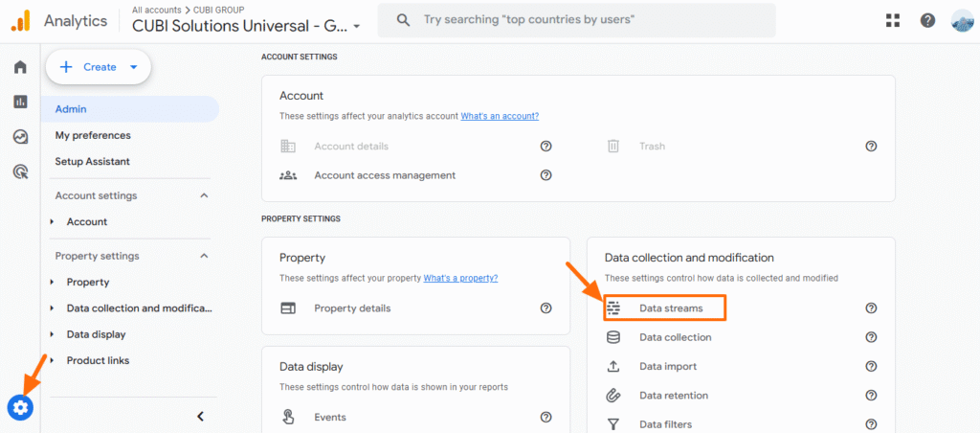This screenshot has height=433, width=980.
Task: Open the Home icon in the left rail
Action: point(20,66)
